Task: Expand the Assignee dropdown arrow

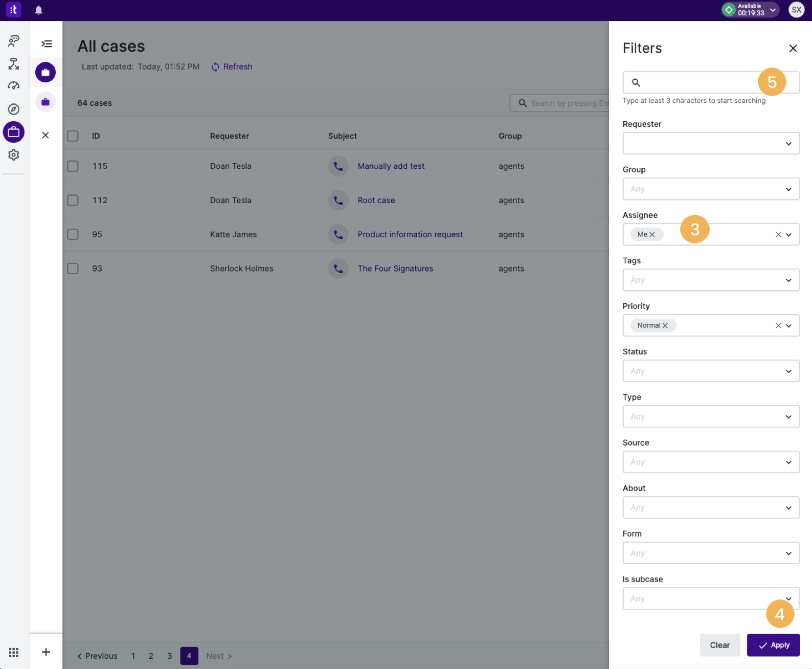Action: tap(789, 235)
